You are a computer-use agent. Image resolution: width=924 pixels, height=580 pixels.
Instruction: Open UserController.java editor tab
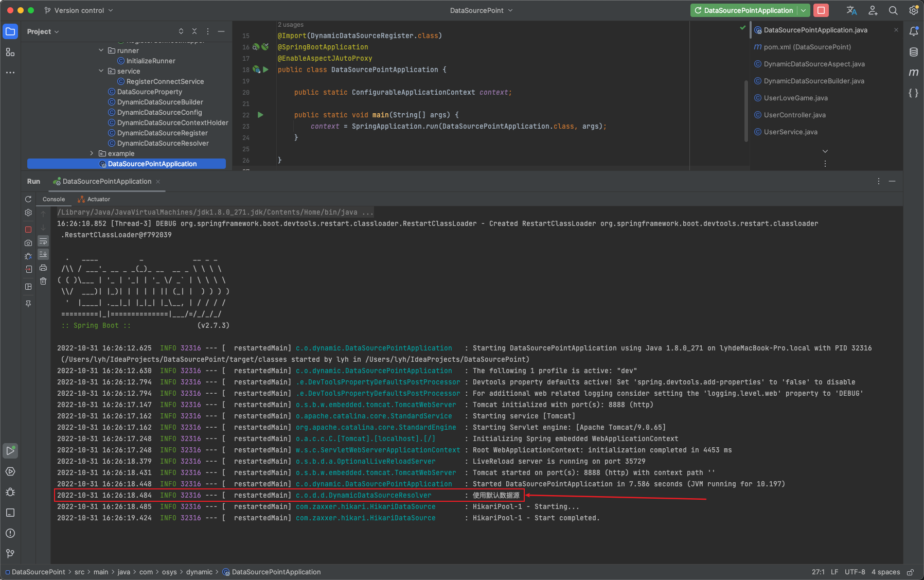click(790, 115)
